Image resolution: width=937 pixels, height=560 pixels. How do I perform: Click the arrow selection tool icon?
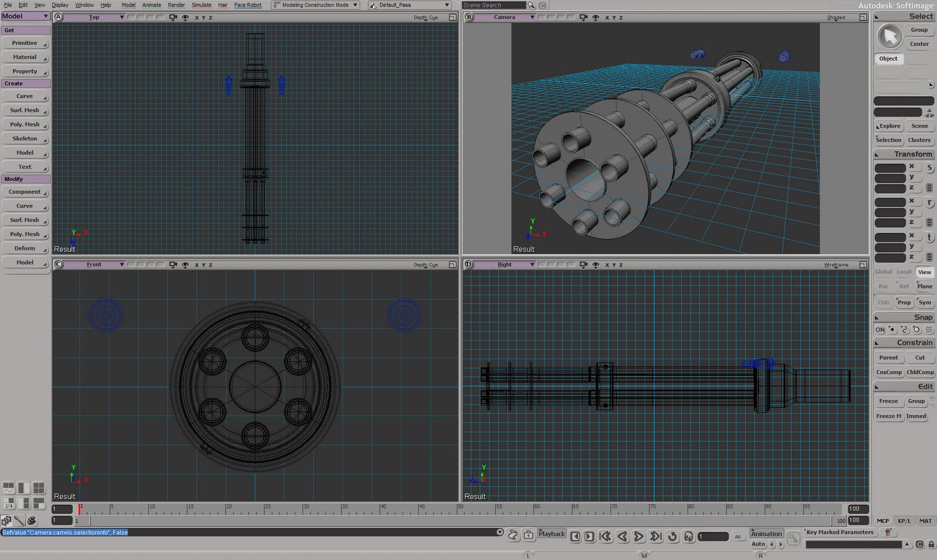[890, 37]
